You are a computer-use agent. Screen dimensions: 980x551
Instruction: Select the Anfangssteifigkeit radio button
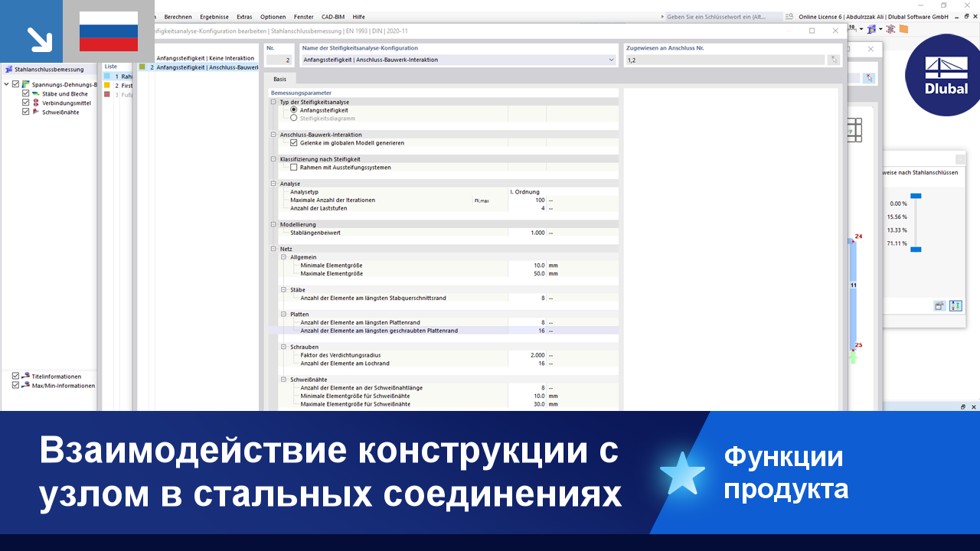(294, 110)
